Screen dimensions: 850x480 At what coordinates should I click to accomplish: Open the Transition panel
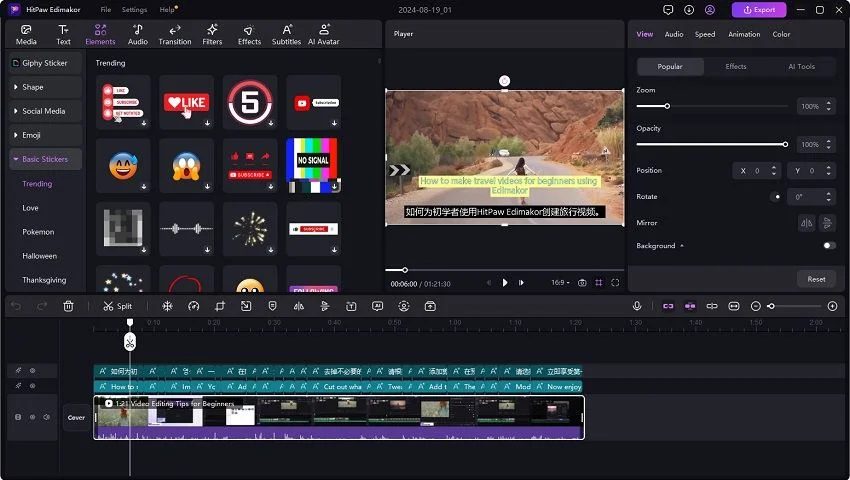pos(175,35)
